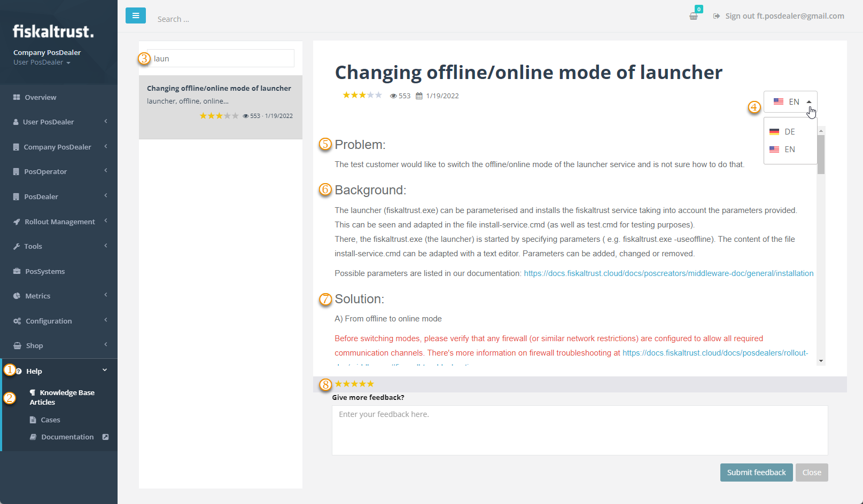Click the calendar icon next to 1/19/2022
Screen dimensions: 863x504
(x=419, y=96)
